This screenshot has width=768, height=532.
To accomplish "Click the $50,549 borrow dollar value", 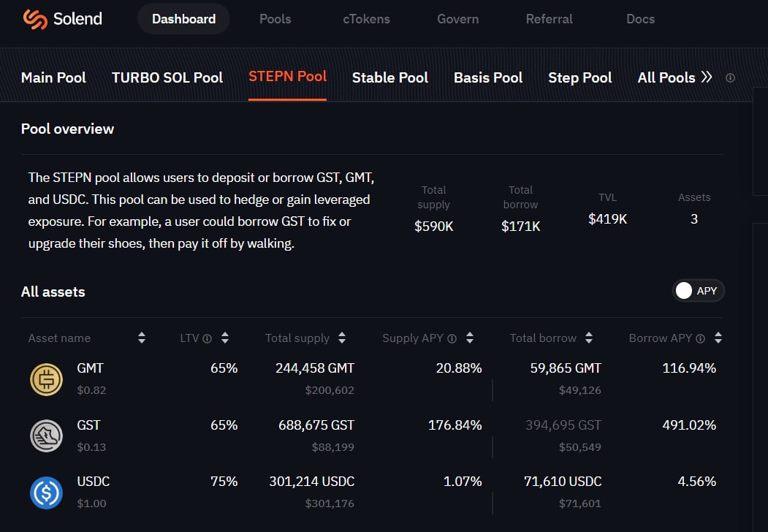I will [580, 447].
